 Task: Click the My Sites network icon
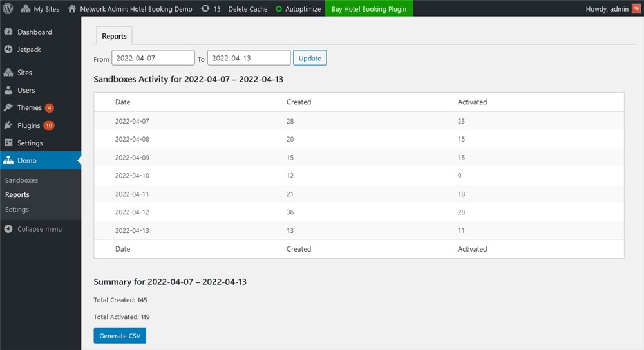point(26,8)
